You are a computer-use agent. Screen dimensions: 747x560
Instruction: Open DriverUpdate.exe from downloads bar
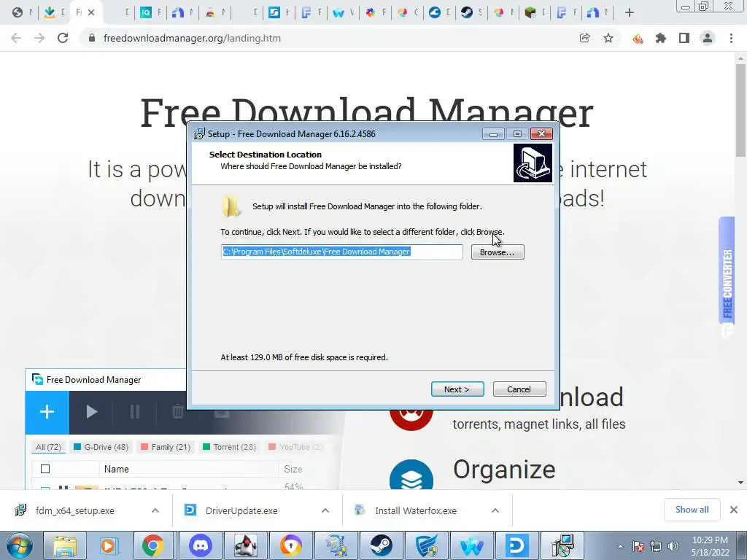[x=241, y=510]
